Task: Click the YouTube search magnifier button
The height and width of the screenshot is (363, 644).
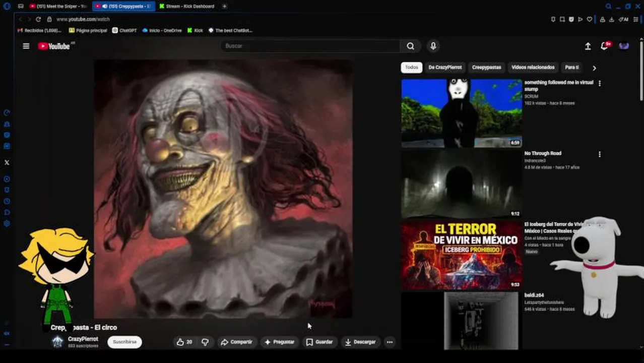Action: tap(411, 46)
